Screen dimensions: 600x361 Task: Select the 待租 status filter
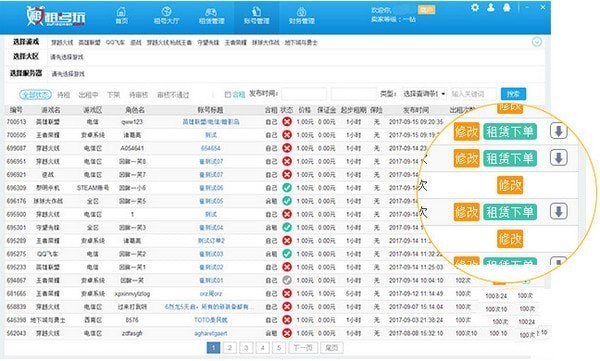coord(64,95)
